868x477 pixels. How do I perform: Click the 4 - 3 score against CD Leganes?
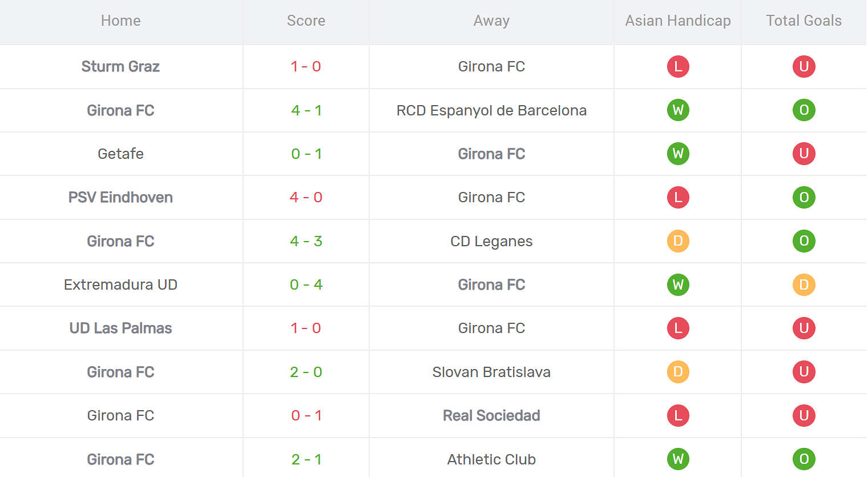click(306, 241)
